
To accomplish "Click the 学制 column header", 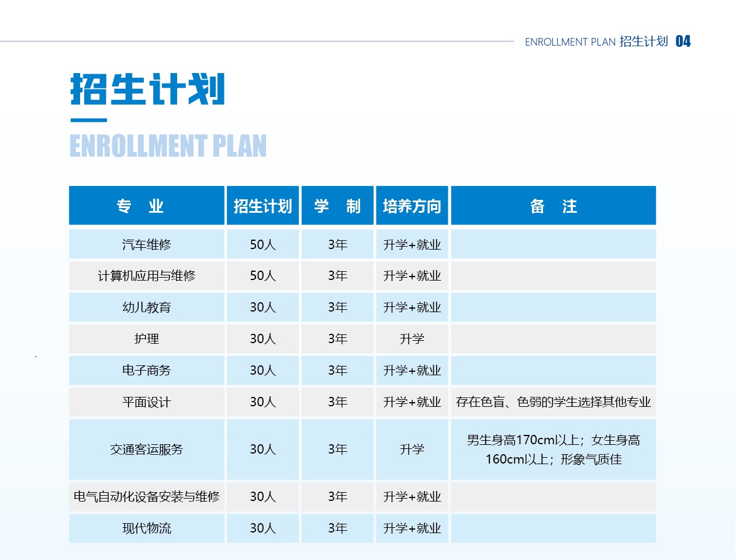I will 337,205.
